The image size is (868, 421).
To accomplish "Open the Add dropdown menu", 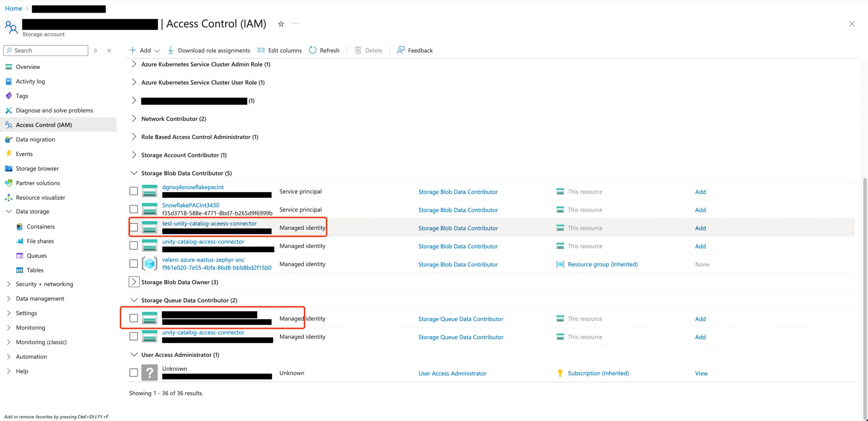I will pyautogui.click(x=145, y=50).
